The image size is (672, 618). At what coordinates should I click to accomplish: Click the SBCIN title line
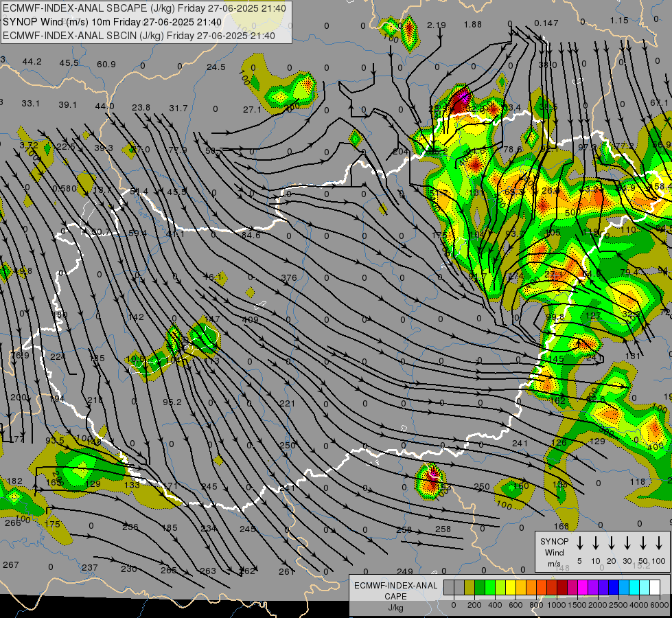(139, 36)
